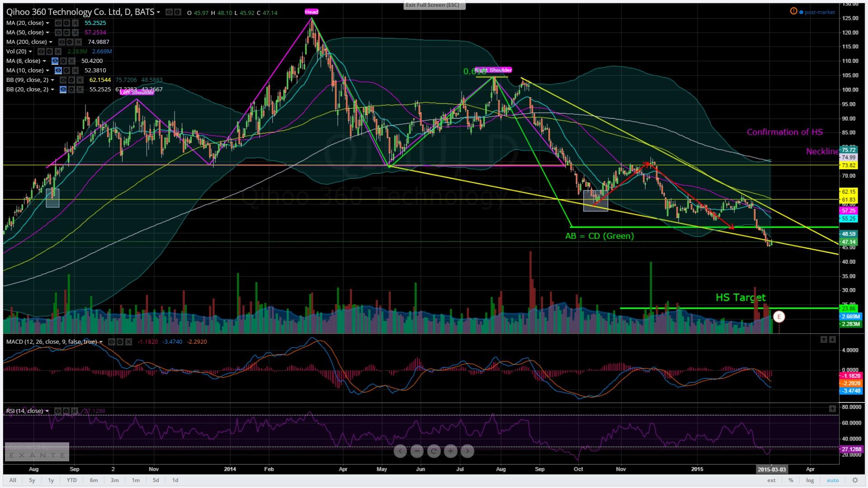This screenshot has width=868, height=488.
Task: Open settings gear for MA (200, close)
Action: pyautogui.click(x=70, y=42)
